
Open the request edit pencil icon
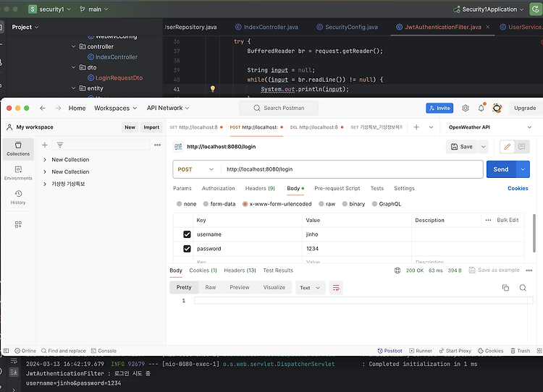tap(507, 147)
